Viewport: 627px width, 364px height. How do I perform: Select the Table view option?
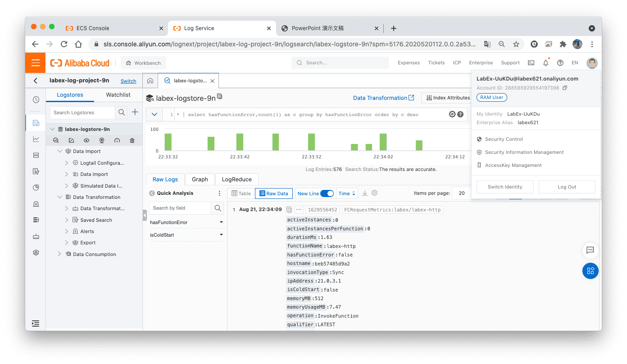click(x=241, y=193)
